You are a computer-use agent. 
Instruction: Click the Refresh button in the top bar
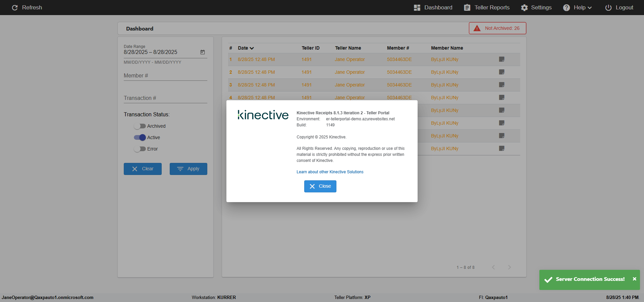pos(27,7)
